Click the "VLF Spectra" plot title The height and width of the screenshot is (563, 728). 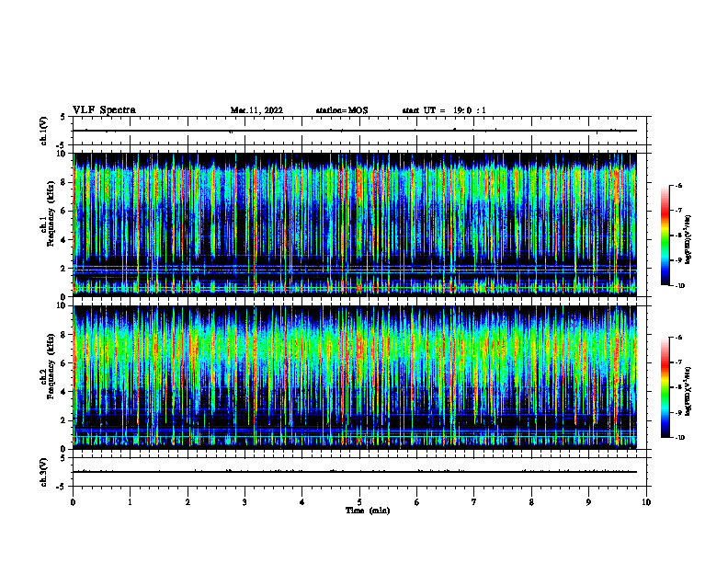pyautogui.click(x=104, y=110)
